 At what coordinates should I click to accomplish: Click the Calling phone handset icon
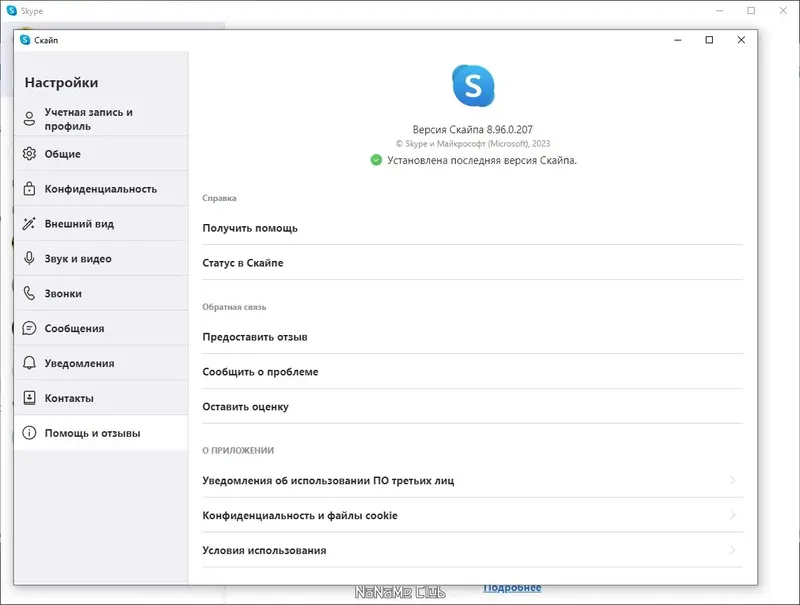click(x=30, y=293)
